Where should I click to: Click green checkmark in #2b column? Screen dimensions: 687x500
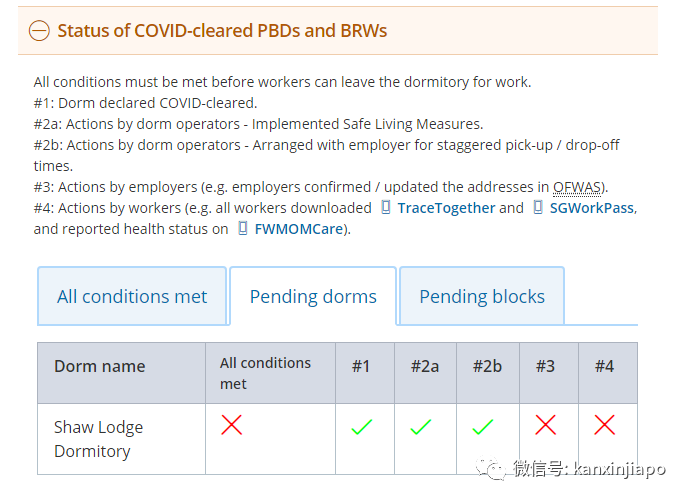483,427
